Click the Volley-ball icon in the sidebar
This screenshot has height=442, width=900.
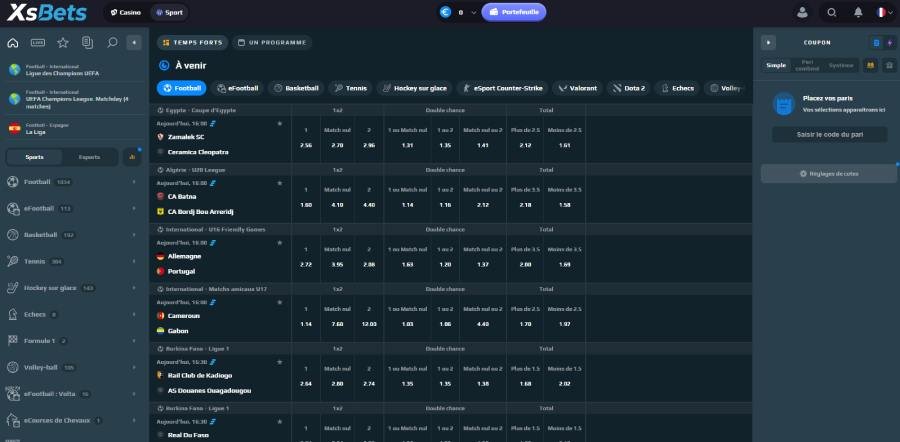(13, 367)
